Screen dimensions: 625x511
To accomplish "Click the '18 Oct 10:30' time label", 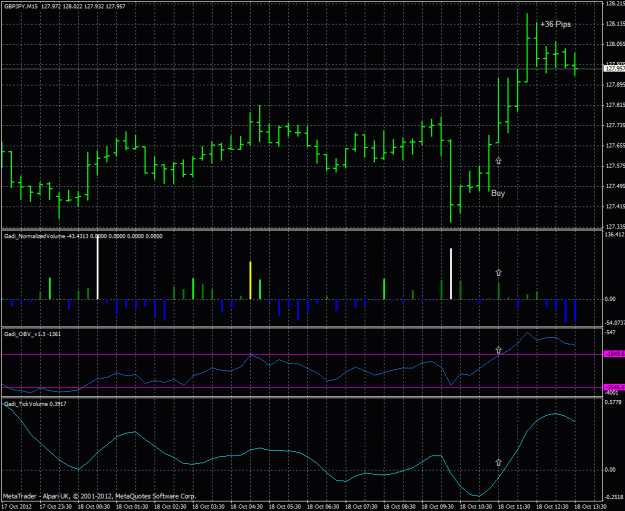I will [476, 507].
